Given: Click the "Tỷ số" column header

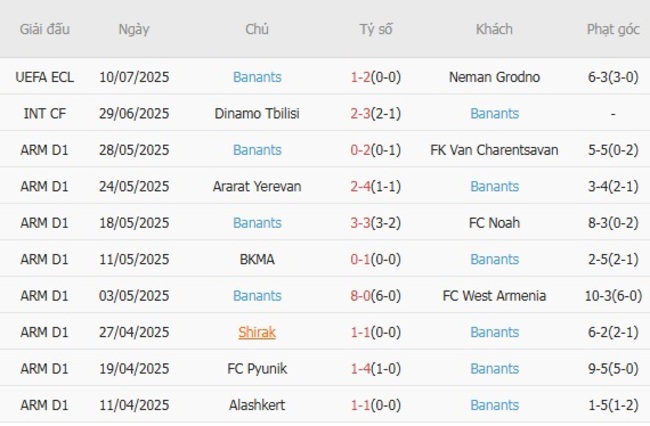Looking at the screenshot, I should [x=376, y=29].
